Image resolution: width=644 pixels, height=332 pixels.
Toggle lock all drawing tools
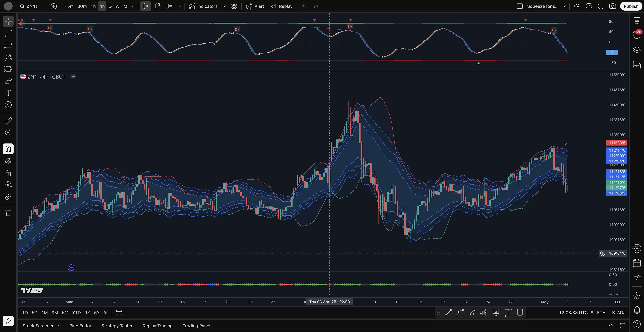8,173
